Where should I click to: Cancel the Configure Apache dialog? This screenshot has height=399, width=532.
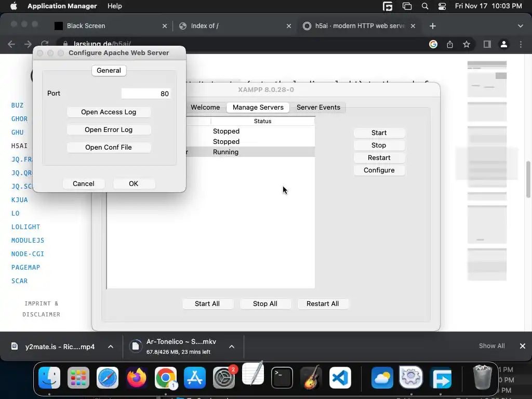coord(84,183)
